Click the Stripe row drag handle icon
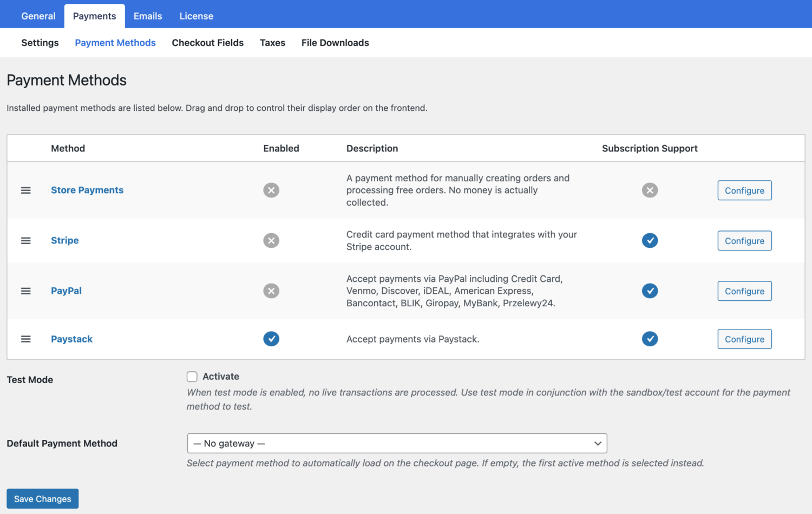Screen dimensions: 812x514 pyautogui.click(x=25, y=241)
